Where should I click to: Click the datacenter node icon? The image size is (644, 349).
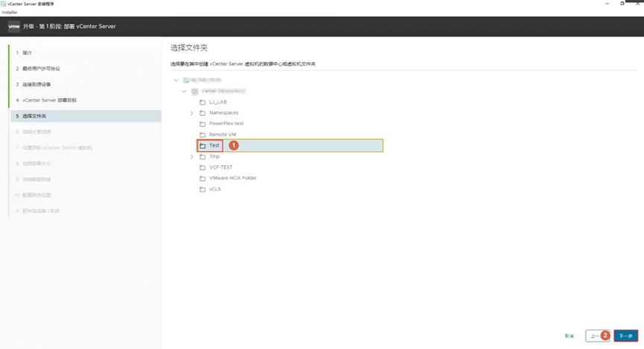194,92
